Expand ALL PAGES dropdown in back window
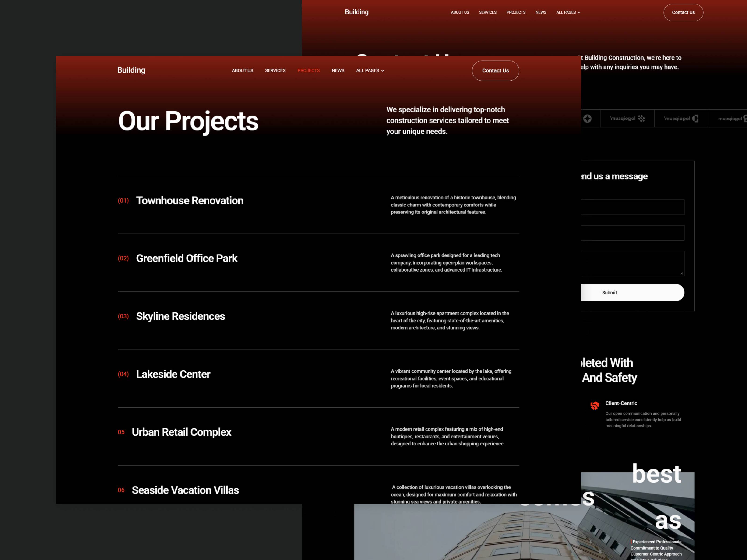747x560 pixels. 568,12
